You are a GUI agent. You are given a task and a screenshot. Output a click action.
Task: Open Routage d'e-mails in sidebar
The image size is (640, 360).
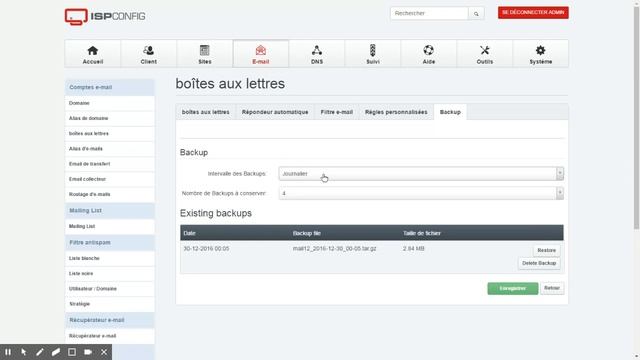109,194
